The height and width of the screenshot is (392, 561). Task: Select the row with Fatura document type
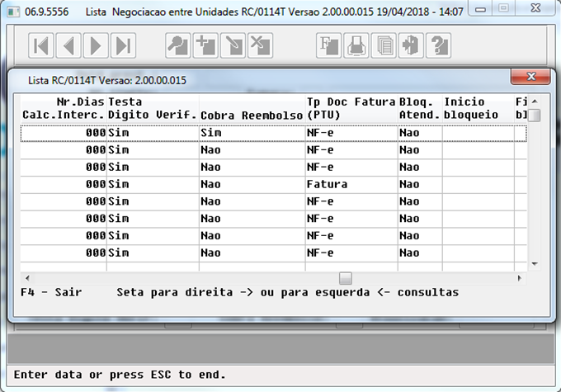coord(328,184)
